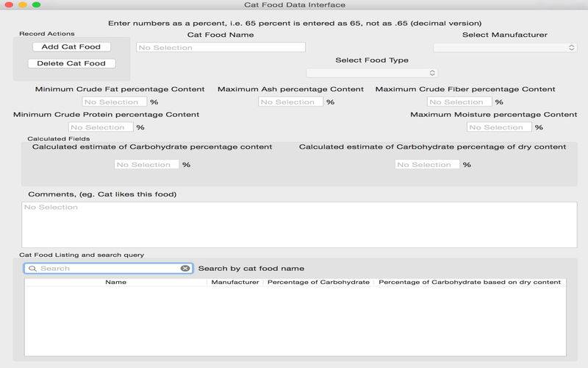Clear the search with the X icon
588x368 pixels.
click(185, 268)
